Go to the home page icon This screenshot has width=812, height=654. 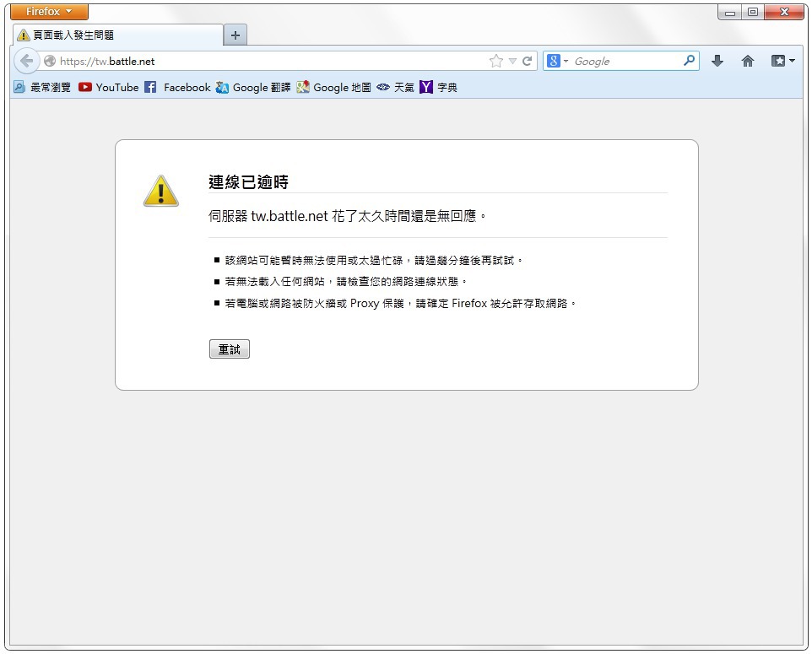(747, 61)
